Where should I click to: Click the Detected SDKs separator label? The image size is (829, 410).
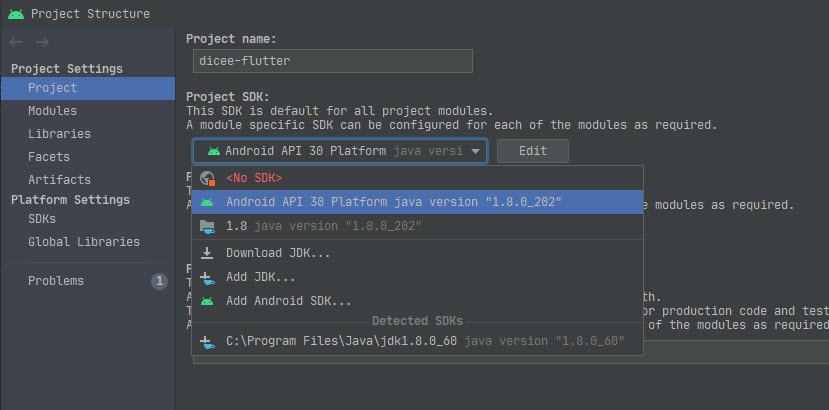point(418,321)
